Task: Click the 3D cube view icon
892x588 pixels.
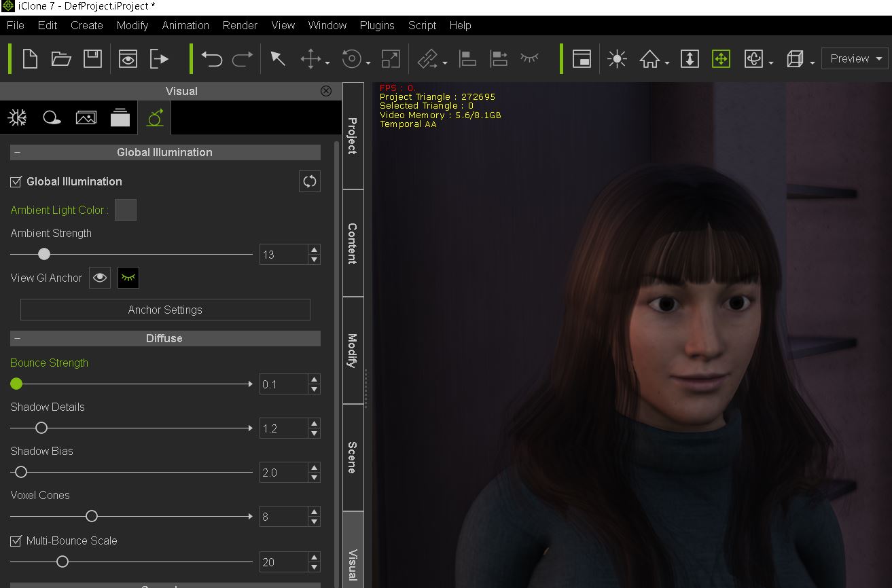Action: (795, 58)
